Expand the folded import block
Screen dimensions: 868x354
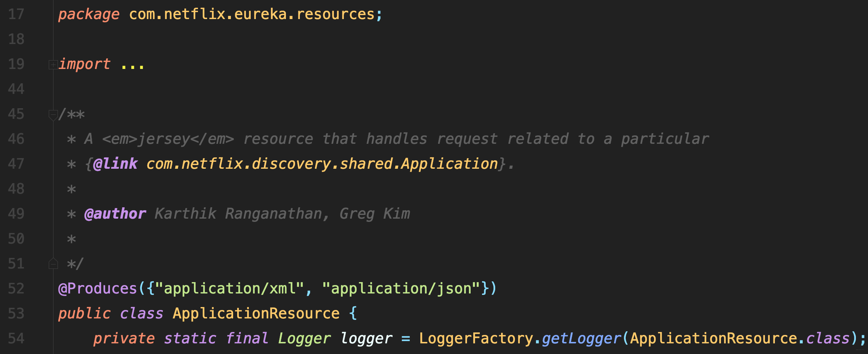53,65
